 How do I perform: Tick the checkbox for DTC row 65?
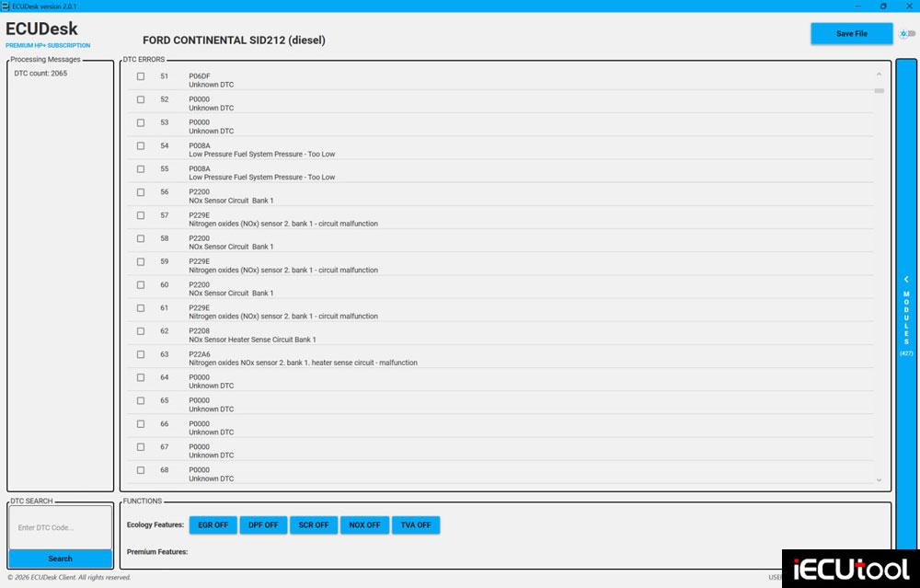(x=141, y=401)
